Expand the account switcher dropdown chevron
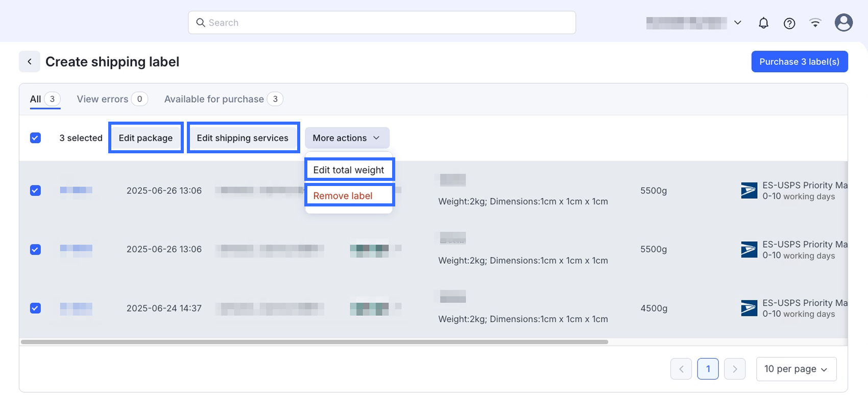Image resolution: width=868 pixels, height=418 pixels. [738, 22]
